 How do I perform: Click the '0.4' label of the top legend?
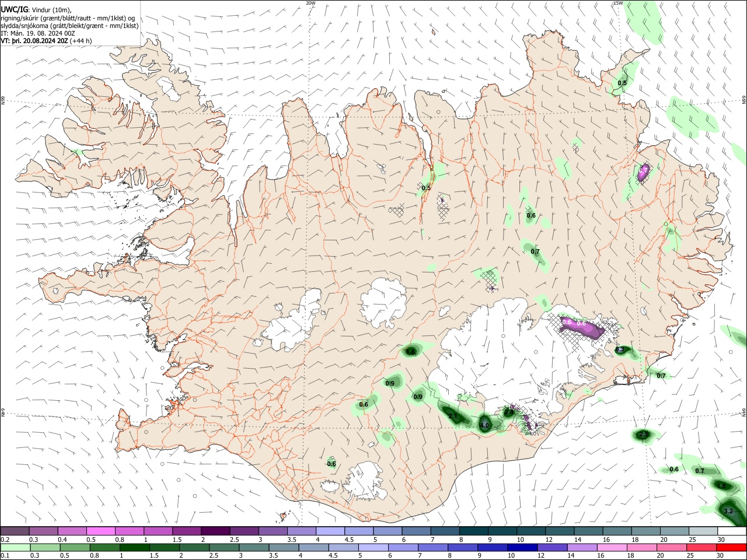point(63,540)
